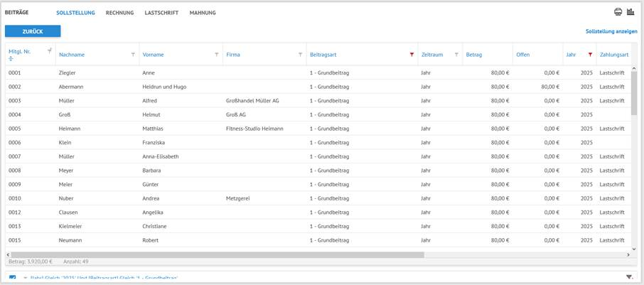Open filter for Nachname column
The width and height of the screenshot is (644, 285).
(133, 55)
